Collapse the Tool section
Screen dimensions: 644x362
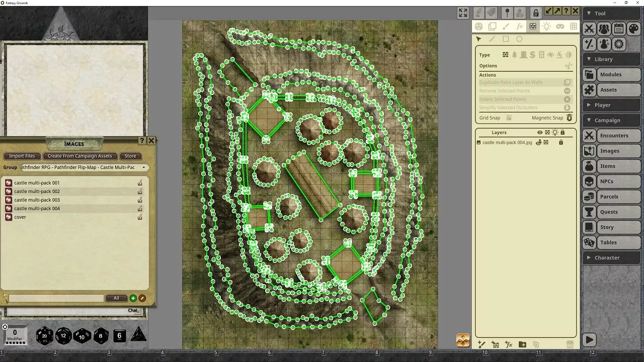(611, 14)
